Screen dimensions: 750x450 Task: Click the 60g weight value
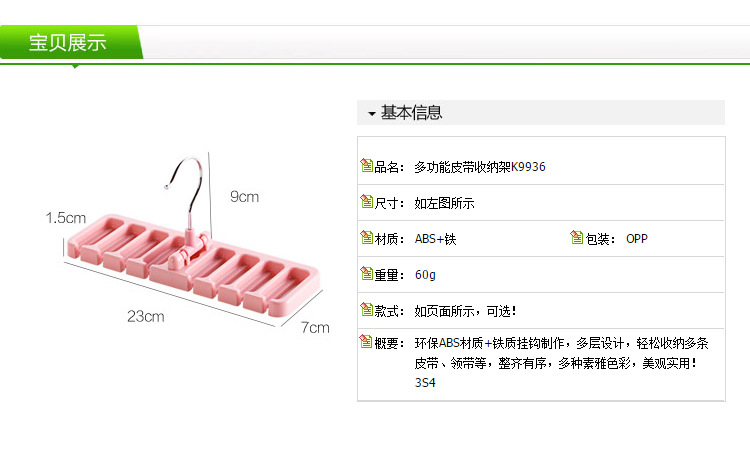(x=425, y=275)
